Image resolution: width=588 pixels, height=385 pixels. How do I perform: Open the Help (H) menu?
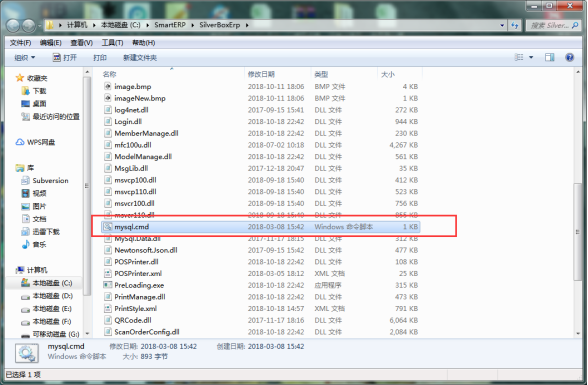point(144,43)
